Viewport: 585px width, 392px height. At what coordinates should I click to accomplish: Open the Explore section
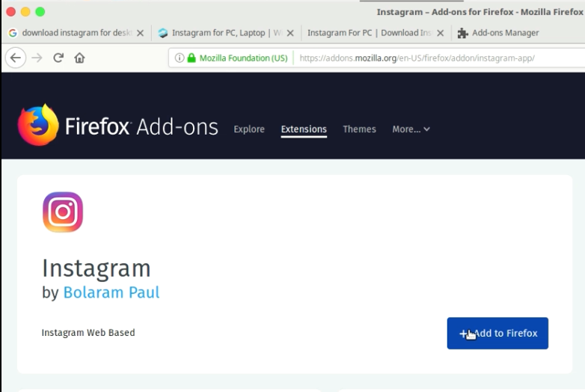(x=249, y=129)
